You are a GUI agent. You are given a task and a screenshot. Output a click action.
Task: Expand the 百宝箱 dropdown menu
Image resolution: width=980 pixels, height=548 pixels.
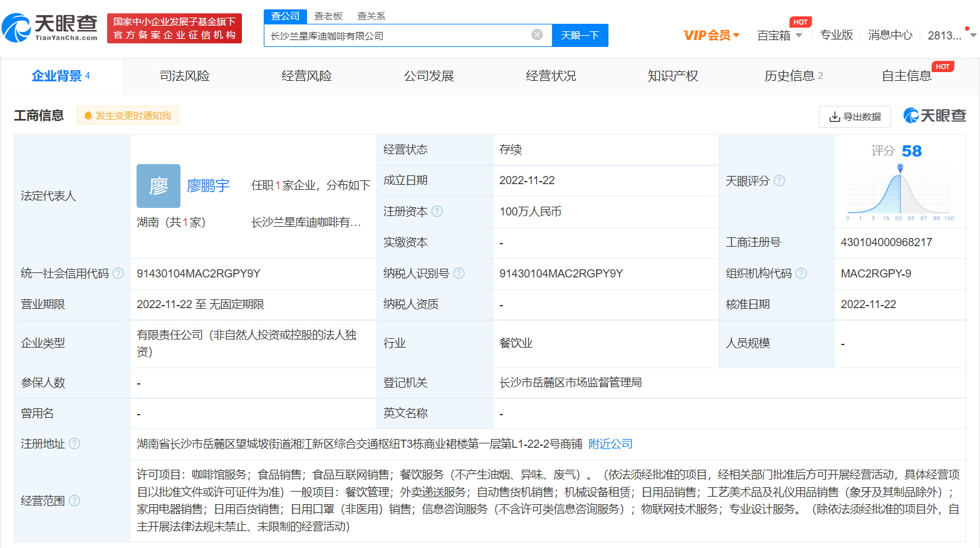[779, 36]
